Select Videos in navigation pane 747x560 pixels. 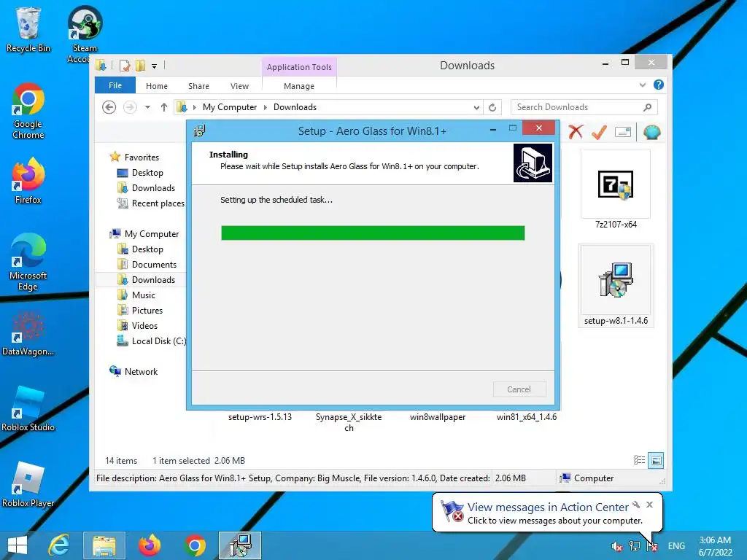[x=144, y=326]
